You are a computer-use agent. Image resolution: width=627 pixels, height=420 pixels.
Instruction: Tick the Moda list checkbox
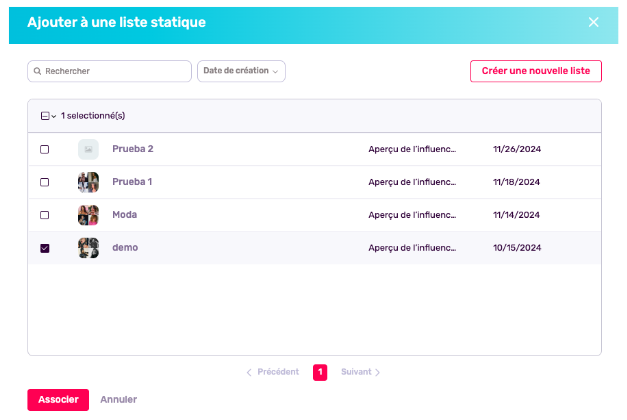pyautogui.click(x=44, y=215)
